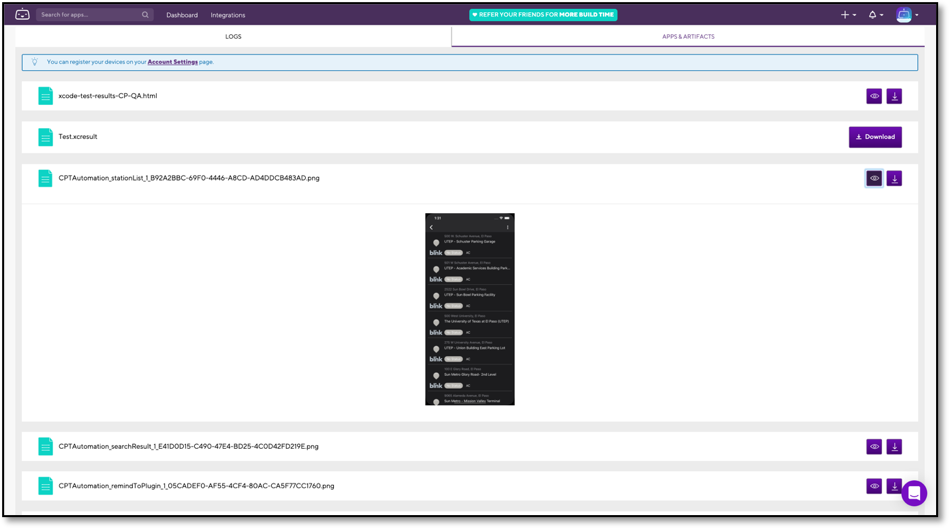Image resolution: width=949 pixels, height=529 pixels.
Task: Open the user avatar account menu
Action: [905, 15]
